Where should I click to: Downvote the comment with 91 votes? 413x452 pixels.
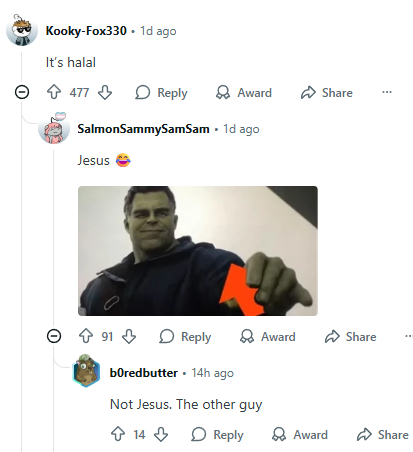pos(129,336)
